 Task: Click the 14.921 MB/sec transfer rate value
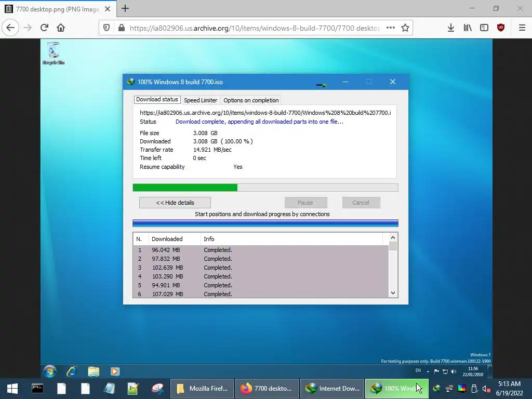click(x=212, y=150)
